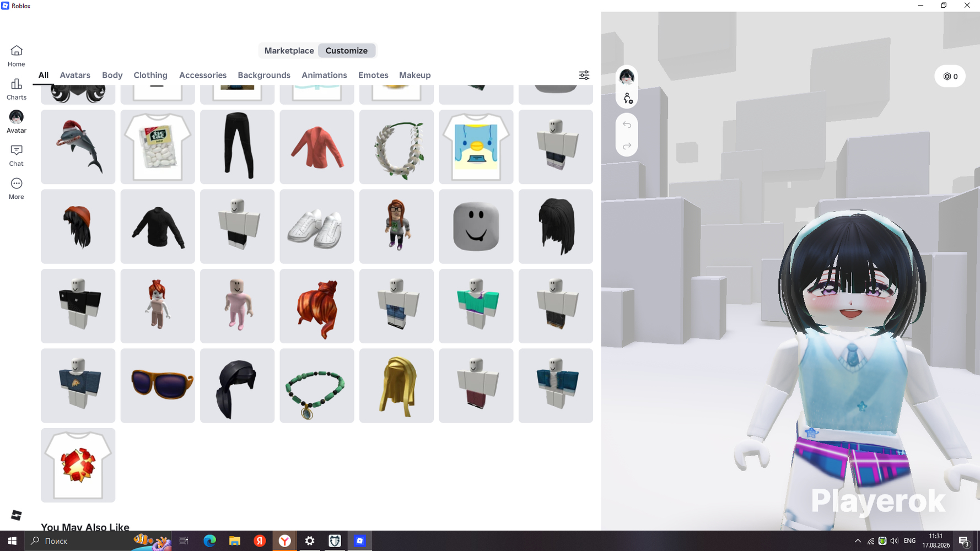This screenshot has width=980, height=551.
Task: Equip the red starburst t-shirt
Action: (78, 465)
